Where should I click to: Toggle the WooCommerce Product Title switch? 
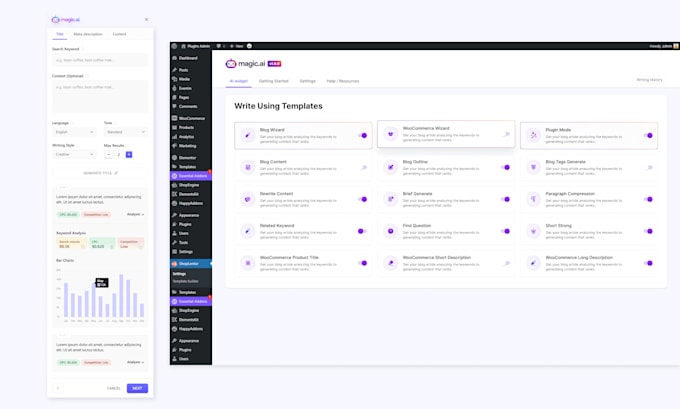pos(363,263)
